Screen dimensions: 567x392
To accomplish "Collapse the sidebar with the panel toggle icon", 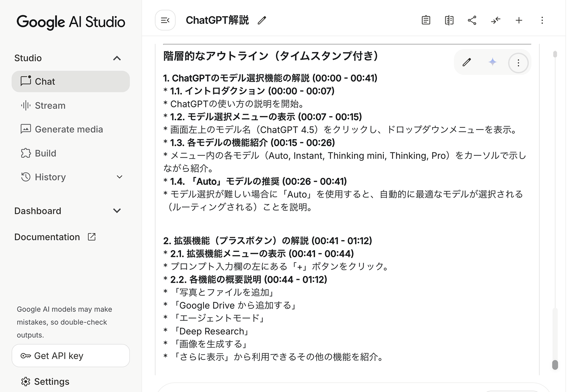I will click(165, 20).
